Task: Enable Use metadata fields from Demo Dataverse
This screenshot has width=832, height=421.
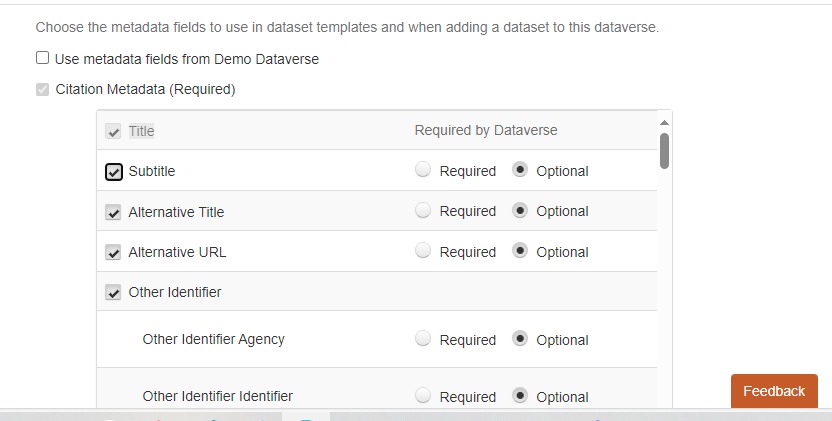Action: [42, 58]
